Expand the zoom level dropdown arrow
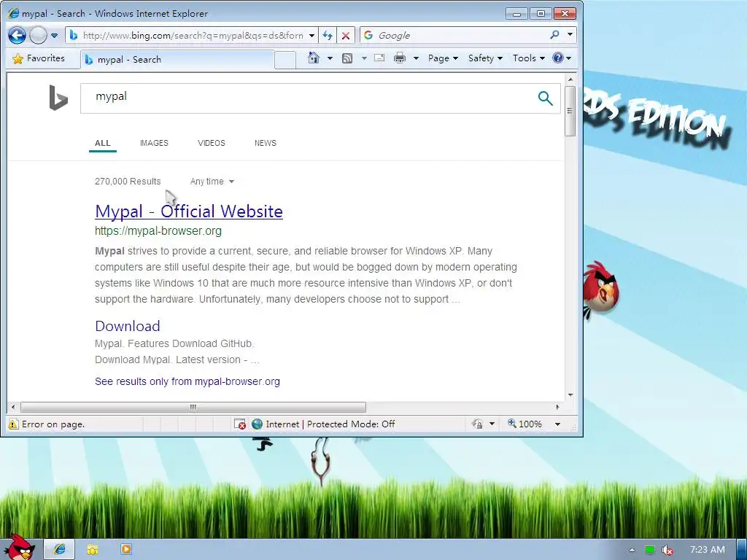 point(557,424)
